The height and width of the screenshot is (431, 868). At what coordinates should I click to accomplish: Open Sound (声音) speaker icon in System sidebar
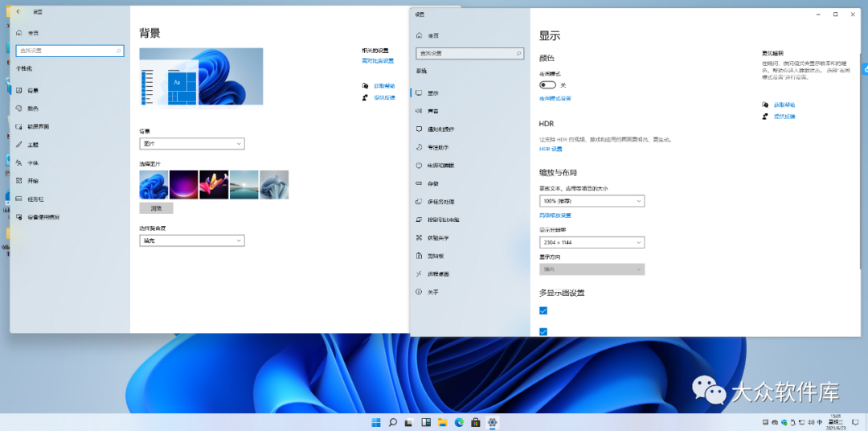(419, 111)
